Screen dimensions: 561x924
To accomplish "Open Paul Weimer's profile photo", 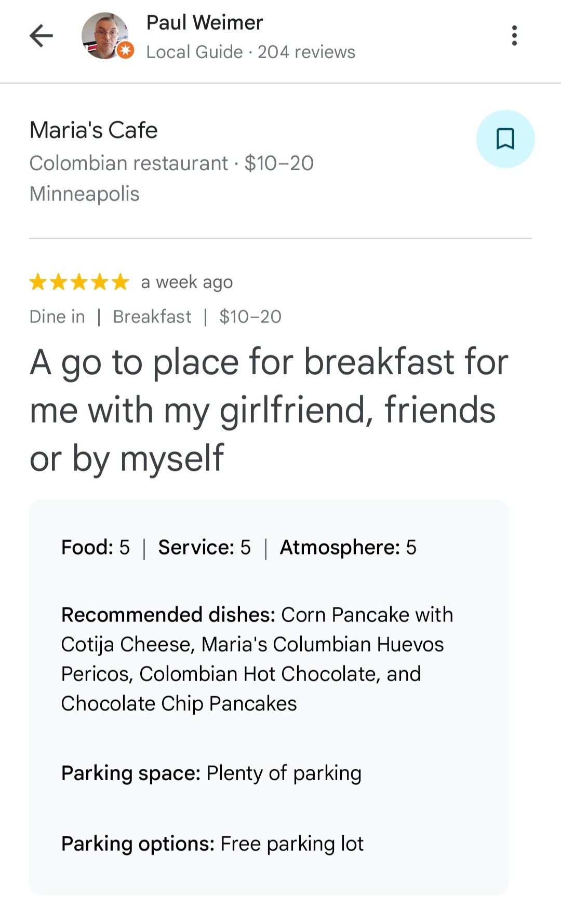I will tap(104, 35).
